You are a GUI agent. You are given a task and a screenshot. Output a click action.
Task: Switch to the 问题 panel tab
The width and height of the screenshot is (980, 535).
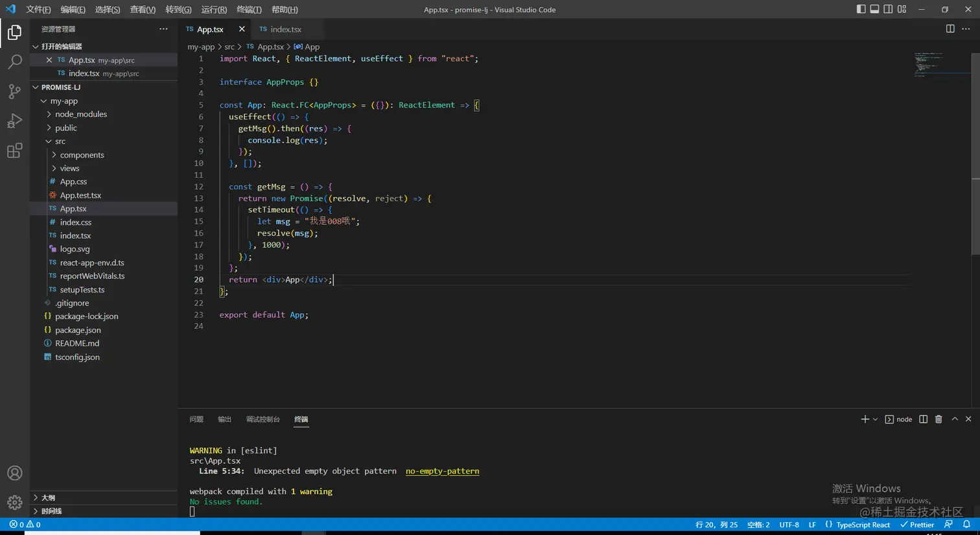point(196,420)
